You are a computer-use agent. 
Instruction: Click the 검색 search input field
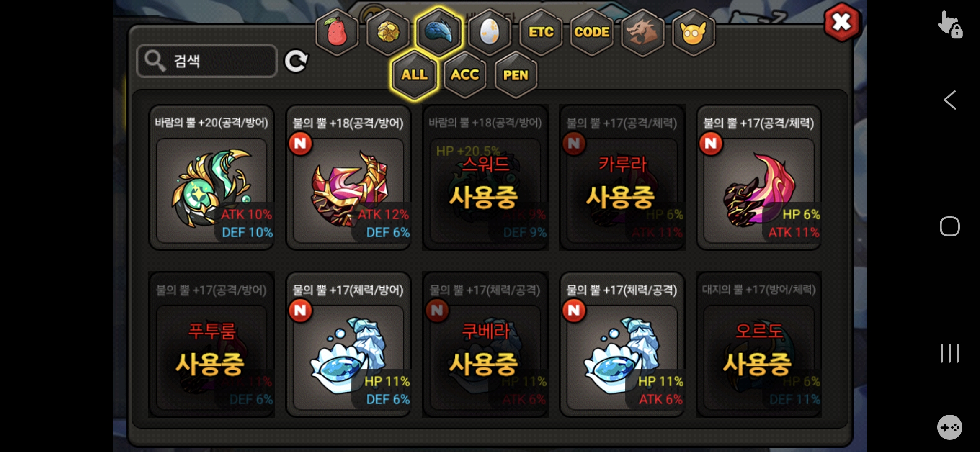[x=207, y=61]
